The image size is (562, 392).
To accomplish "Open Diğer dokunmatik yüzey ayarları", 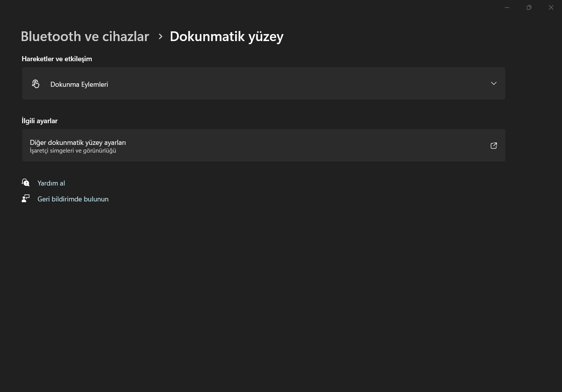I will (78, 143).
